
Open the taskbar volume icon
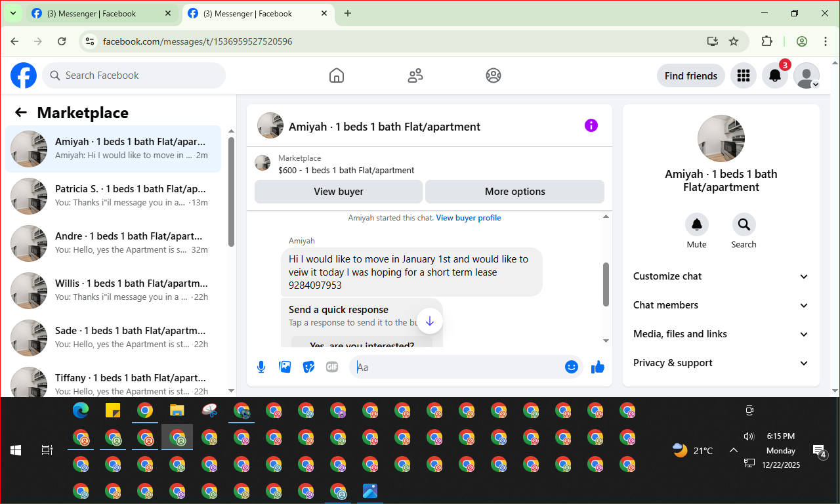click(749, 436)
